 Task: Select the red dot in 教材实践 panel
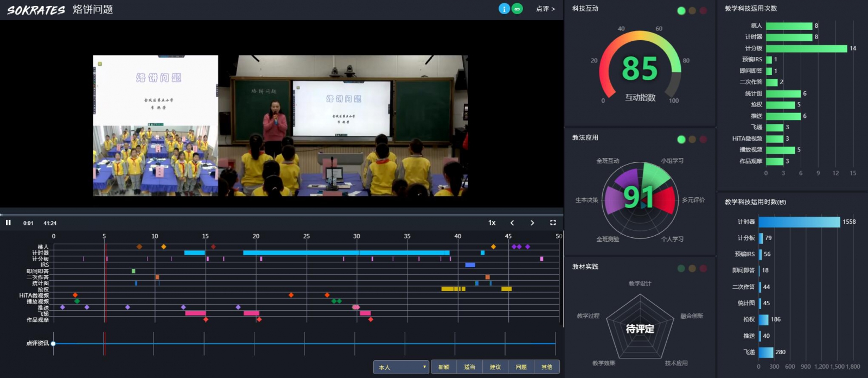click(703, 268)
